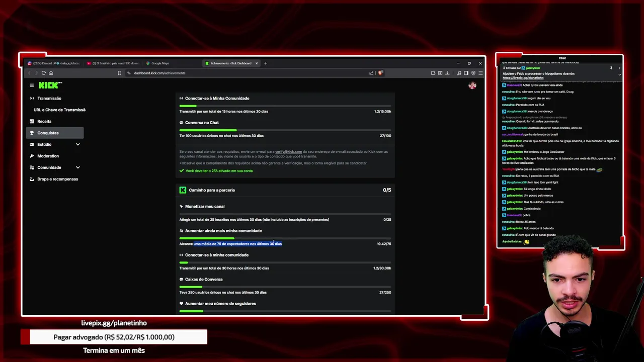Bookmark this page with the bookmark icon
644x362 pixels.
[x=119, y=73]
